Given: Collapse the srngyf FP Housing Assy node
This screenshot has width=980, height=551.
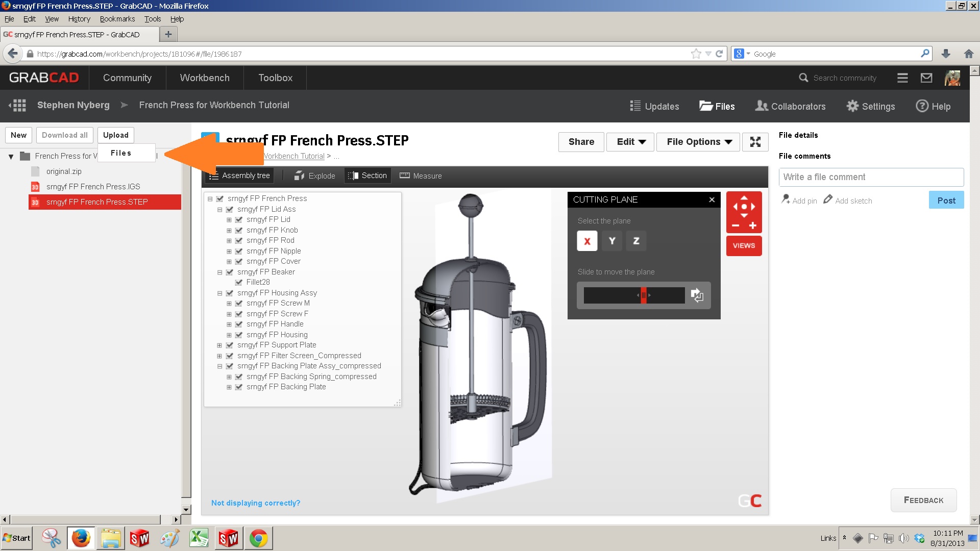Looking at the screenshot, I should 219,293.
